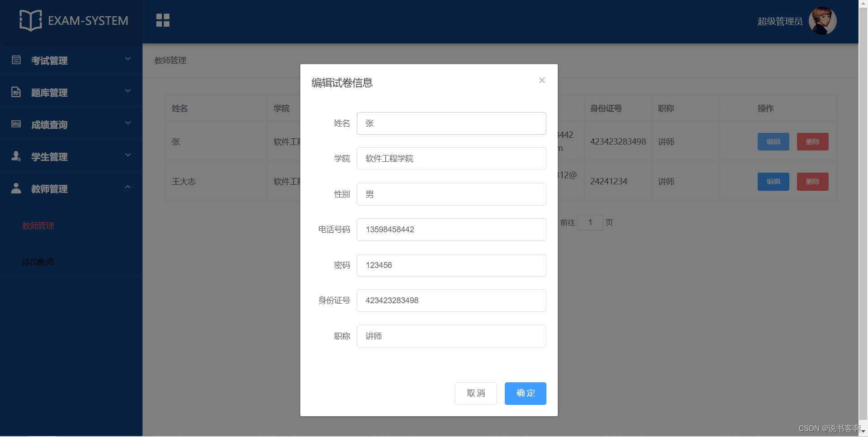868x437 pixels.
Task: Click the 电话号码 input field
Action: click(x=451, y=230)
